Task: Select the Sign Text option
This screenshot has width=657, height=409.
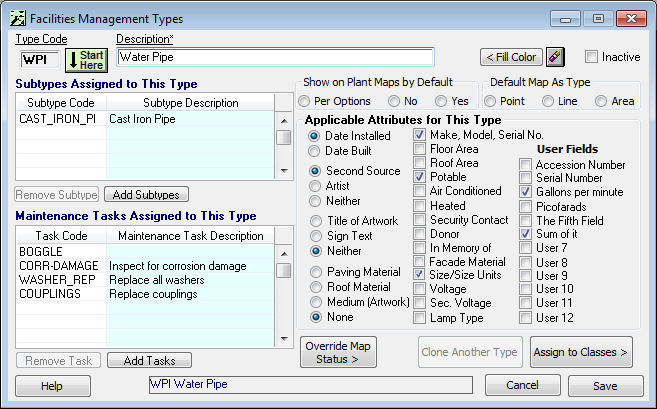Action: point(316,236)
